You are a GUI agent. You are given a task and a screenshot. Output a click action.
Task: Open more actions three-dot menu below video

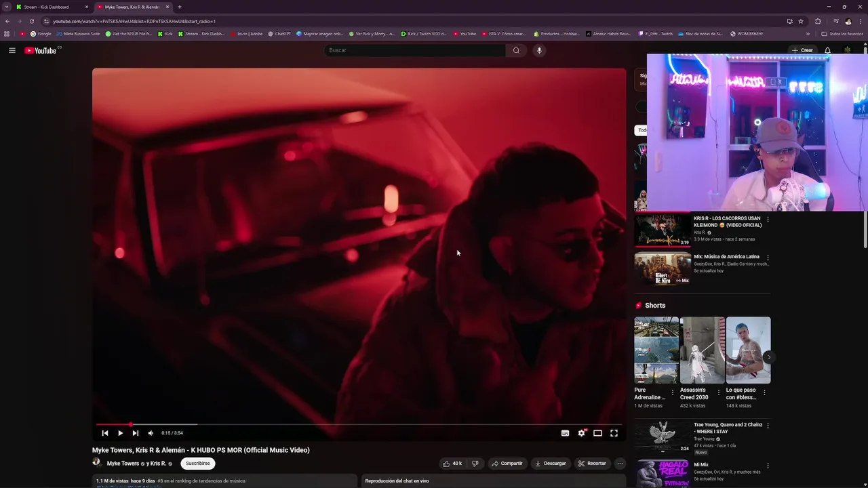point(620,464)
